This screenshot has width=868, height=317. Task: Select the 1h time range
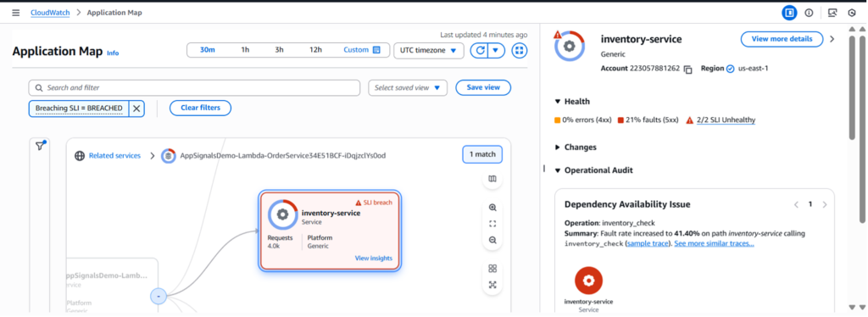click(x=245, y=50)
